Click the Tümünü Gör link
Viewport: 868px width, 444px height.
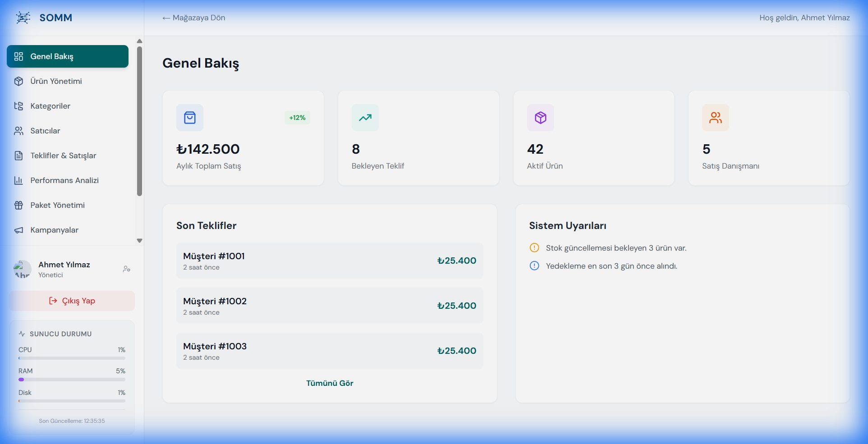pos(330,383)
